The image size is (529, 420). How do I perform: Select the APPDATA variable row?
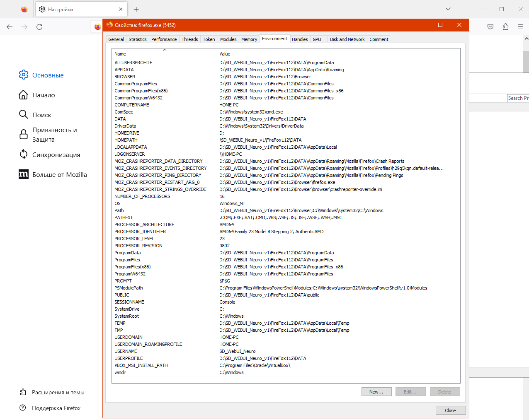pos(280,70)
